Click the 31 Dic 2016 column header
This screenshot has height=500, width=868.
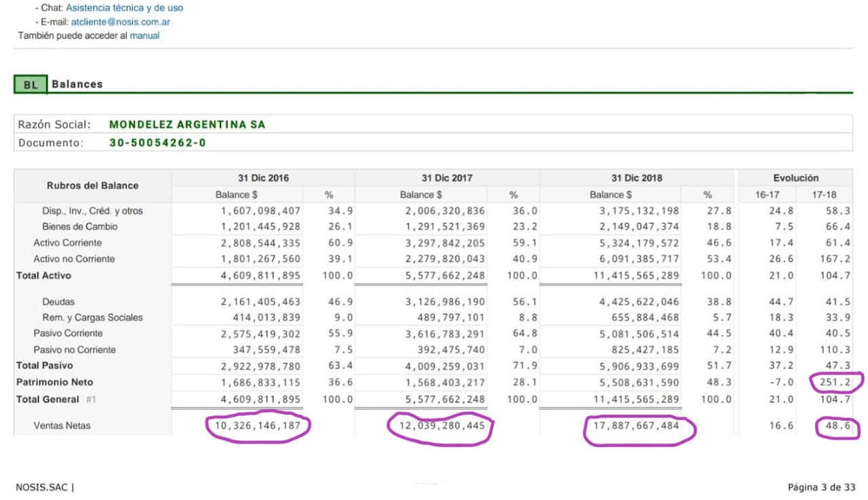[263, 178]
